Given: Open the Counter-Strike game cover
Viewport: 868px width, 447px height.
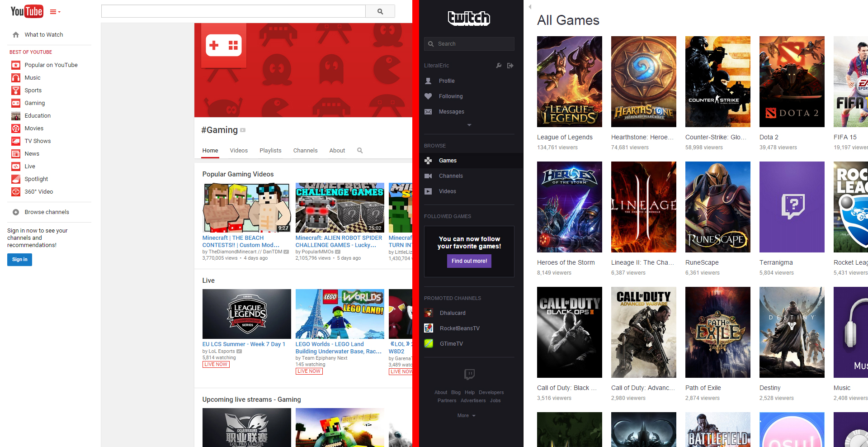Looking at the screenshot, I should 718,81.
